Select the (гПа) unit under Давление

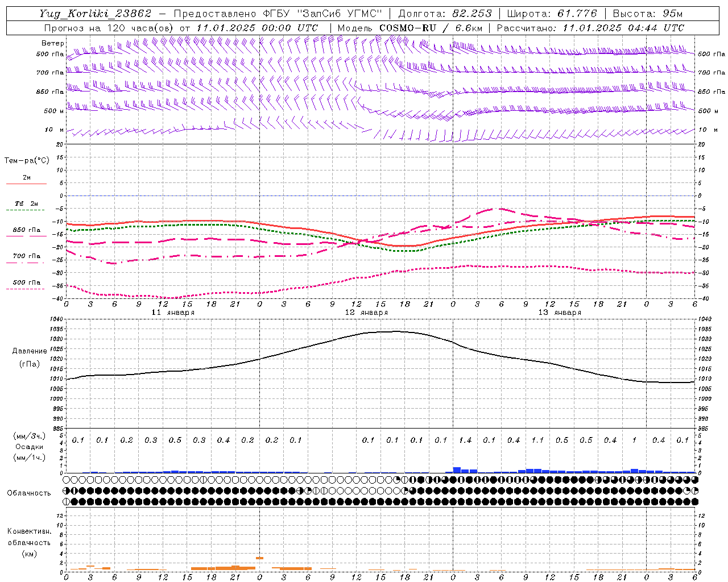click(x=30, y=364)
